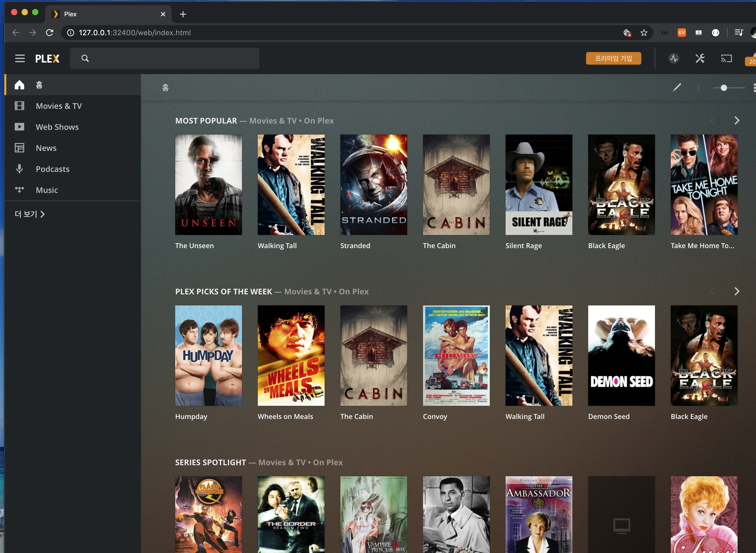Select Web Shows in sidebar
Screen dimensions: 756x553
click(x=73, y=127)
